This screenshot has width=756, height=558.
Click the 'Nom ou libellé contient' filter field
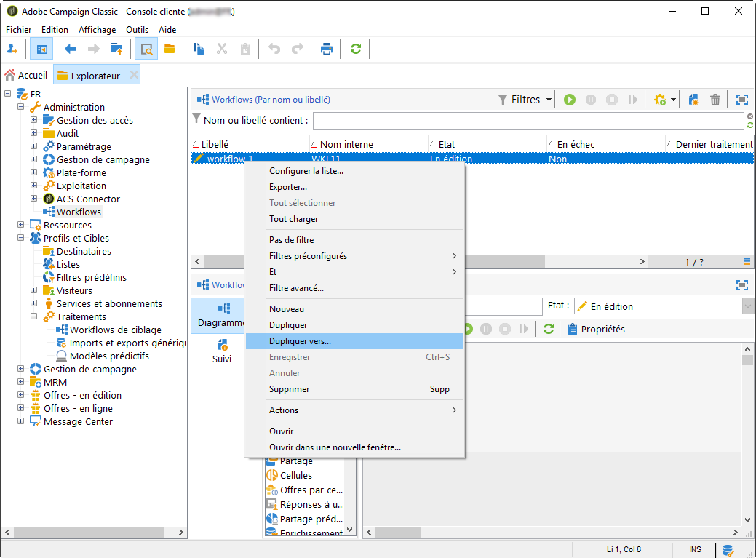click(x=528, y=121)
